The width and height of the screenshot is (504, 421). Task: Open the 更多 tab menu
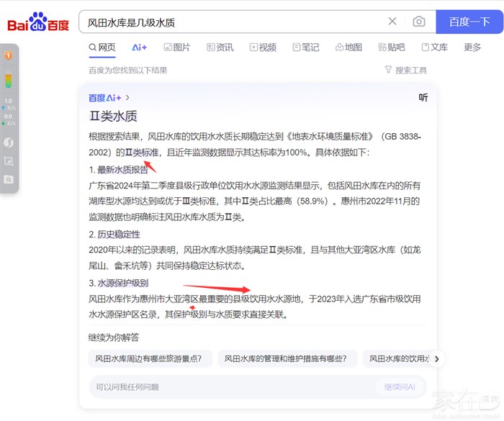click(472, 47)
